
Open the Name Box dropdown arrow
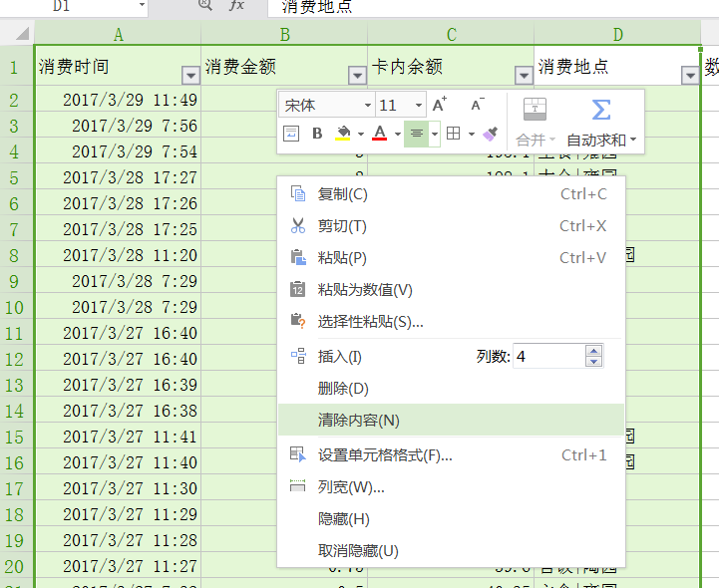click(x=142, y=5)
